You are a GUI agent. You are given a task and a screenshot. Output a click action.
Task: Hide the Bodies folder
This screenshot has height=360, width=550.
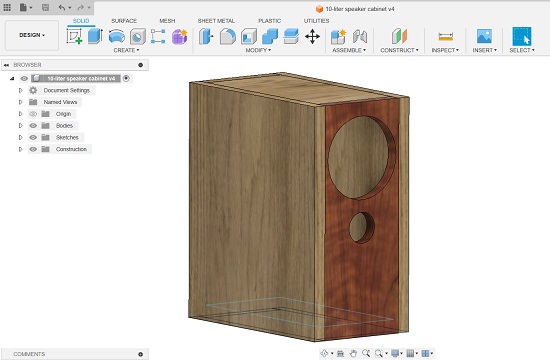click(33, 126)
